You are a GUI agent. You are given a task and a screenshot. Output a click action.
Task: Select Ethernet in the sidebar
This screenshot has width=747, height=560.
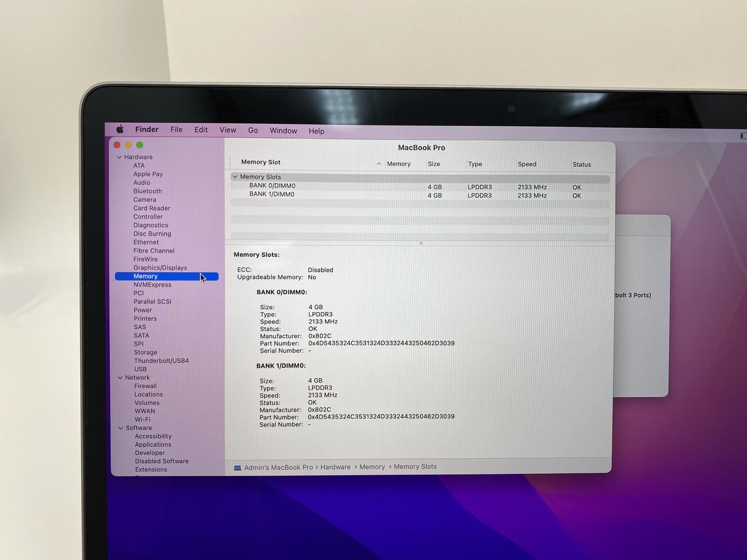[x=146, y=242]
